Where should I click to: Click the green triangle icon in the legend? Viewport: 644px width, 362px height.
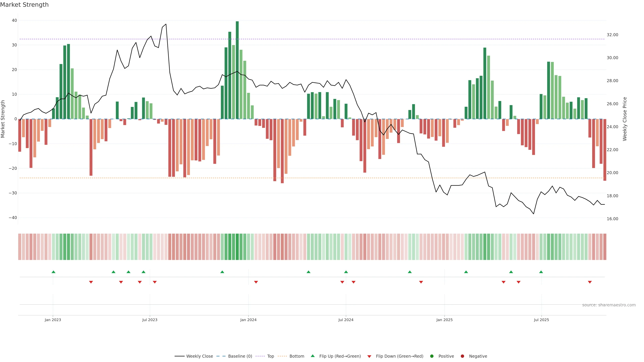(312, 356)
